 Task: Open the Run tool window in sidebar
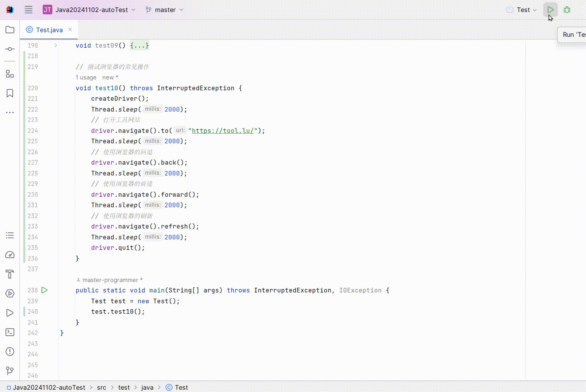point(10,313)
